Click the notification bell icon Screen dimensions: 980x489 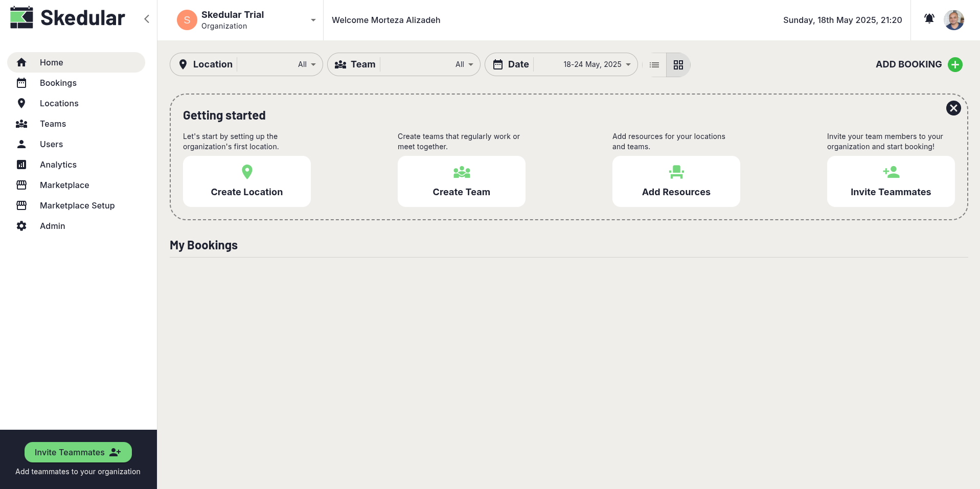(929, 19)
